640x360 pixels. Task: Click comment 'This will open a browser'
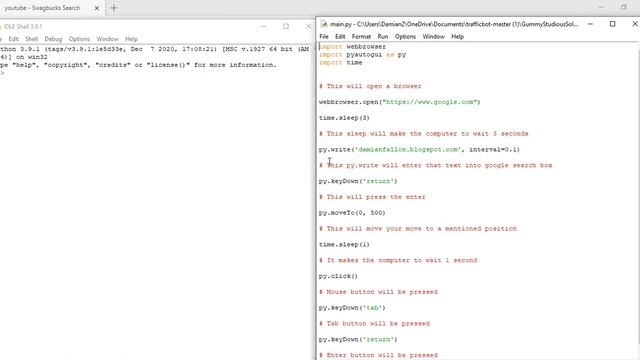click(x=370, y=86)
